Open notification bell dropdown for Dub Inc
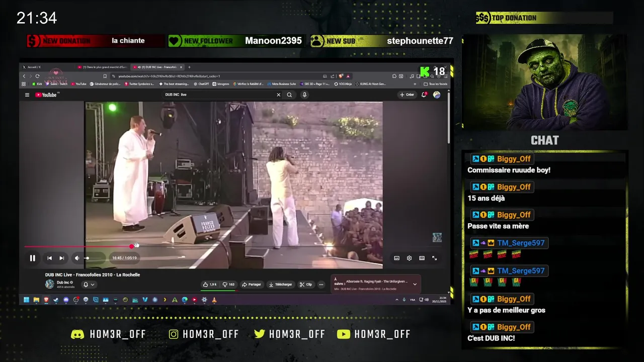 click(89, 285)
